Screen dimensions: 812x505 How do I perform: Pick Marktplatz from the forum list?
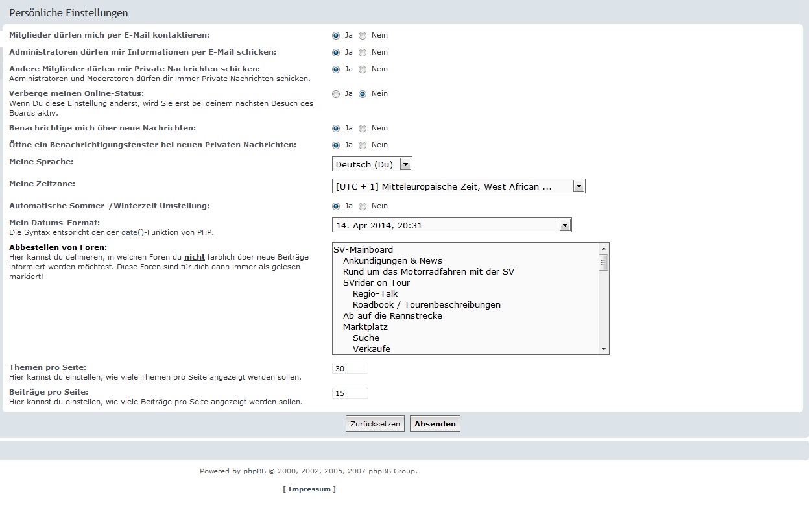[365, 326]
